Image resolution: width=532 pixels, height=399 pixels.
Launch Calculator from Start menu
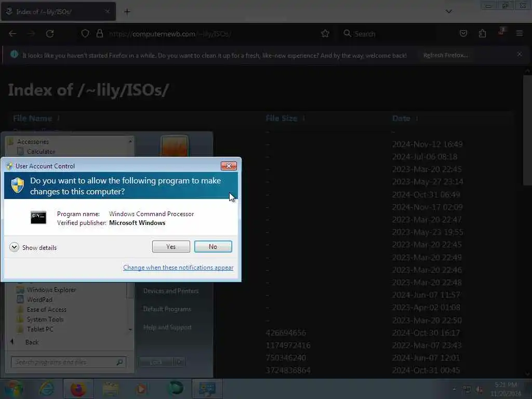coord(41,151)
